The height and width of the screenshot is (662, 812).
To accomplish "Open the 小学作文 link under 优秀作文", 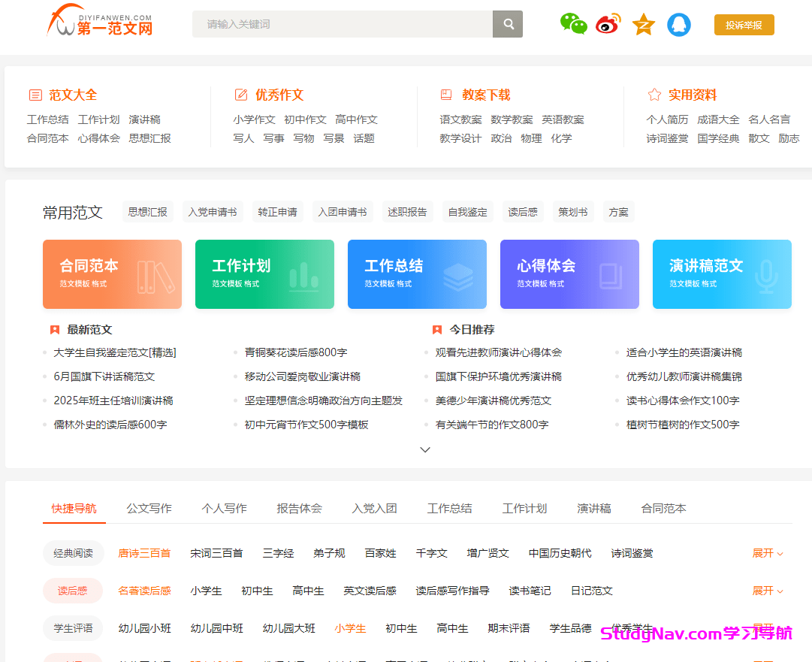I will [x=255, y=119].
